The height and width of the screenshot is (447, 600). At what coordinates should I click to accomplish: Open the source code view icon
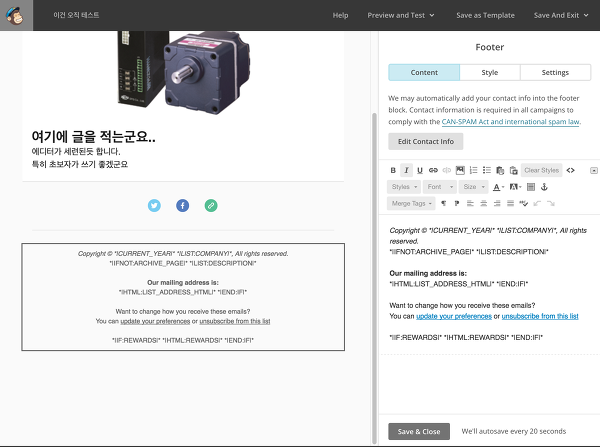pyautogui.click(x=571, y=170)
